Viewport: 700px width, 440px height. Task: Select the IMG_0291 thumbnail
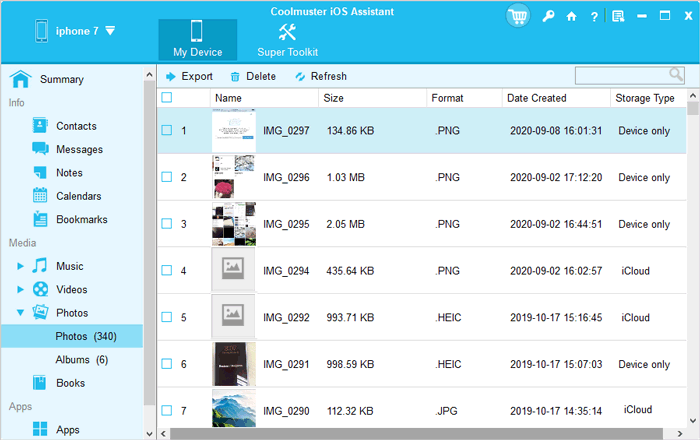click(234, 364)
